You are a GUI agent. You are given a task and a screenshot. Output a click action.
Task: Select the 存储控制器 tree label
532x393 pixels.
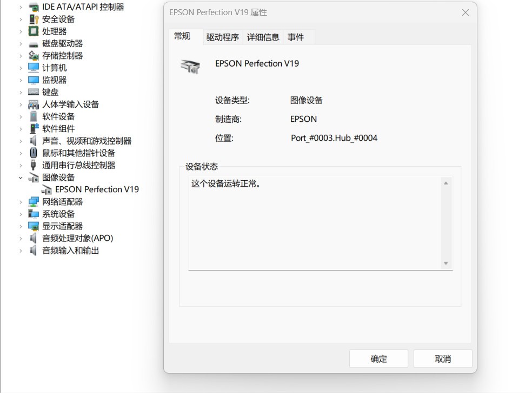click(x=62, y=56)
